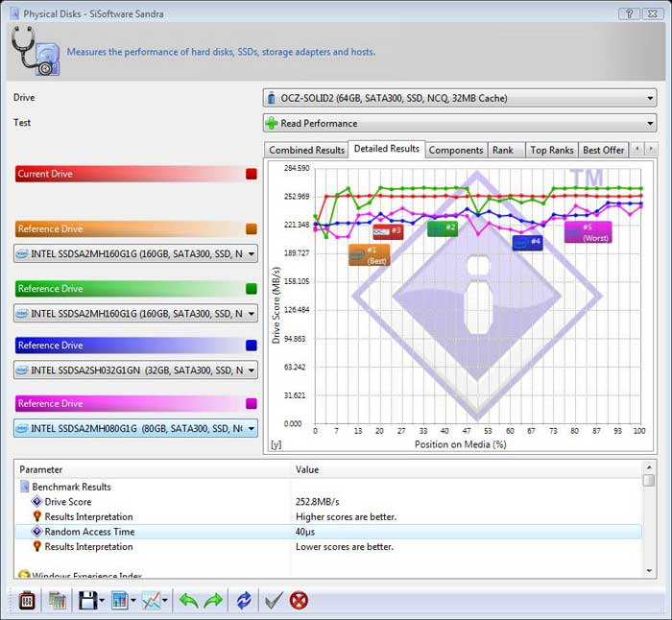
Task: Click the '40µs' value
Action: coord(304,532)
